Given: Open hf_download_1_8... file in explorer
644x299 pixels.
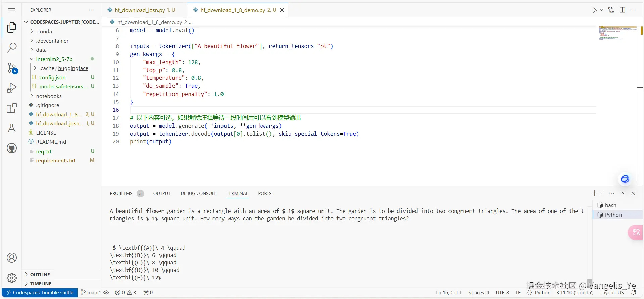Looking at the screenshot, I should 62,114.
